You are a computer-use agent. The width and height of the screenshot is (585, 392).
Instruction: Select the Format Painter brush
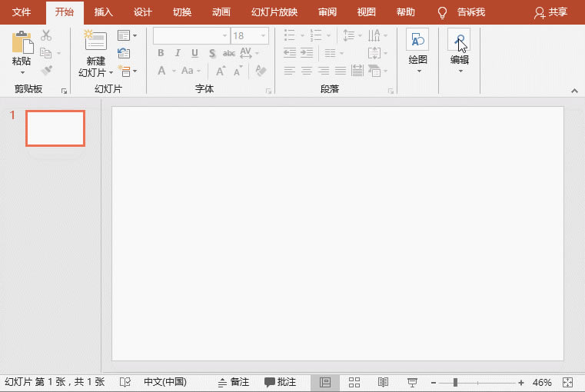pos(46,71)
